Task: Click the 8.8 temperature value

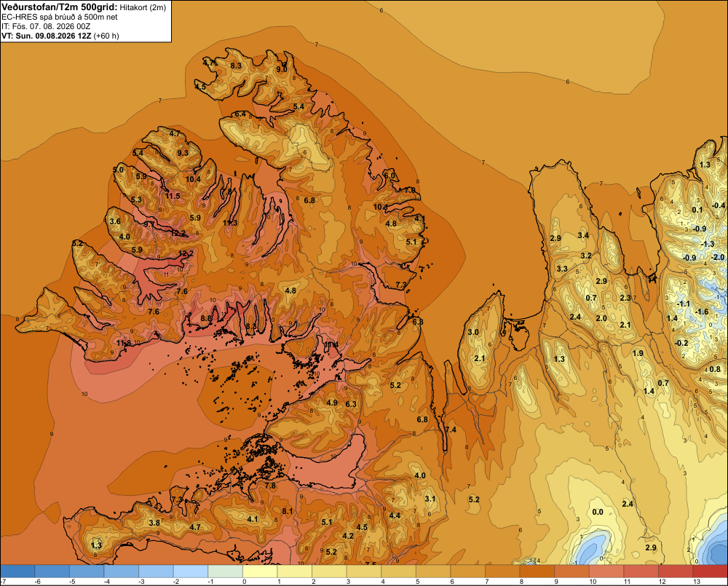Action: [206, 318]
